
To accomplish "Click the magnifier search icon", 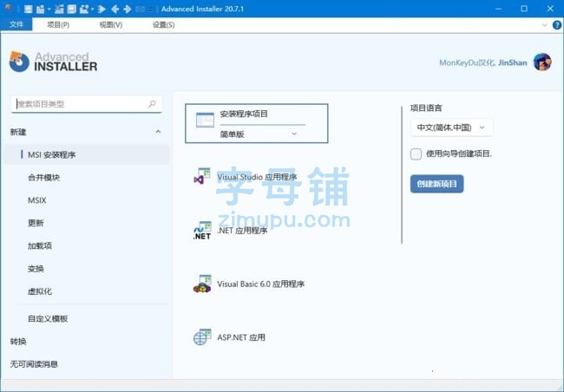I will pos(152,104).
